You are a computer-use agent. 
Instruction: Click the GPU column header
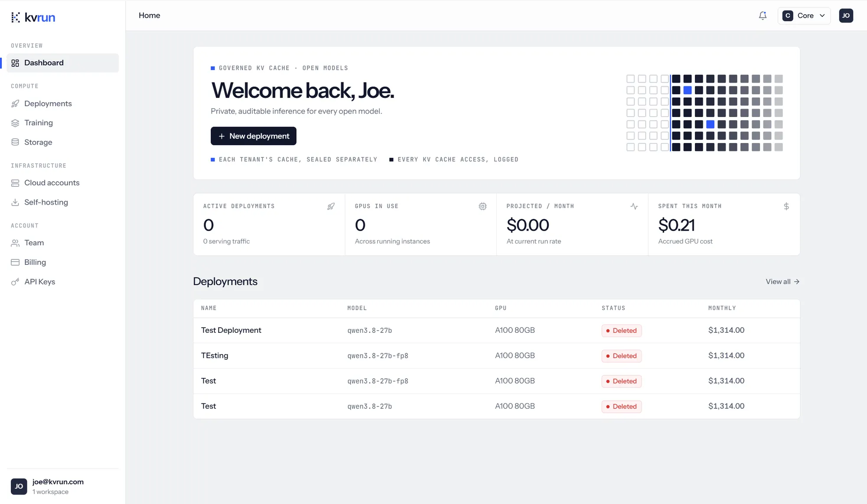[x=501, y=308]
